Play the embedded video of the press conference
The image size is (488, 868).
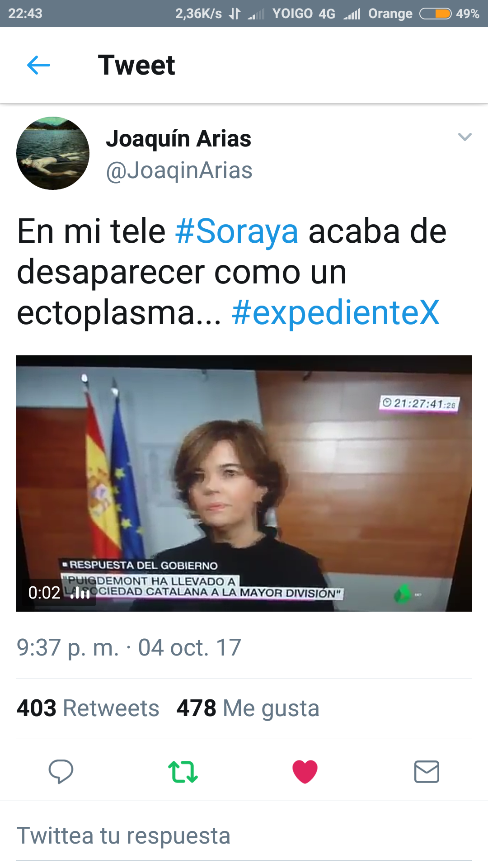[x=244, y=483]
